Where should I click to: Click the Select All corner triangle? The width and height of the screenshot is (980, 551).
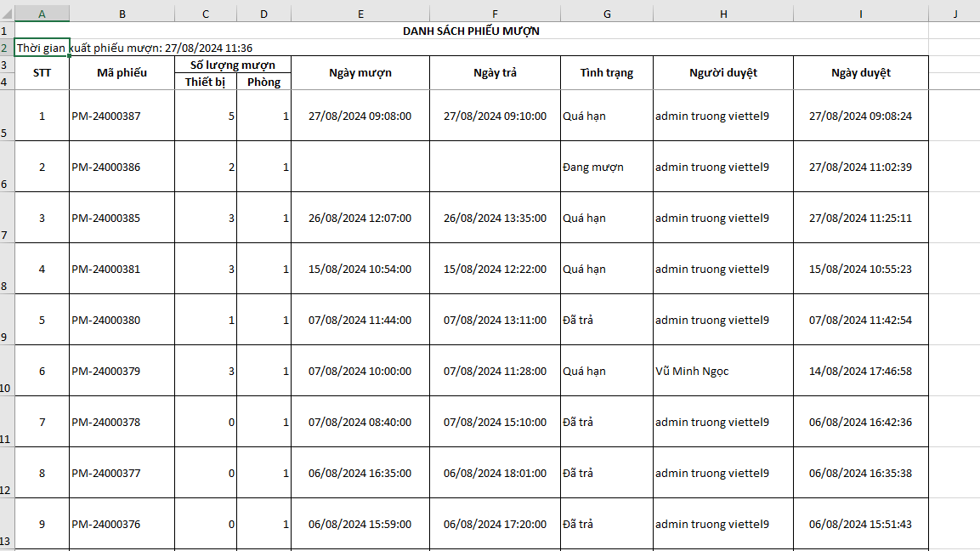click(x=8, y=14)
